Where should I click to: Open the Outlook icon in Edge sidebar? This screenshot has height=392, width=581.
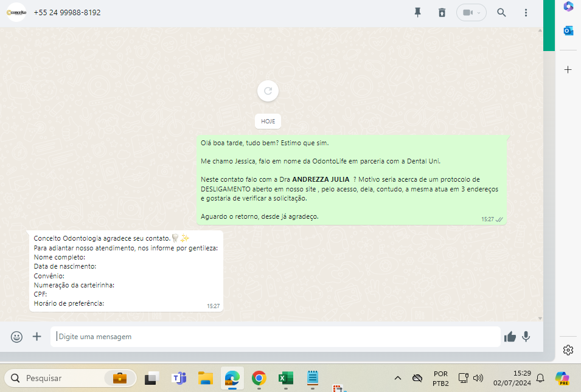[568, 31]
